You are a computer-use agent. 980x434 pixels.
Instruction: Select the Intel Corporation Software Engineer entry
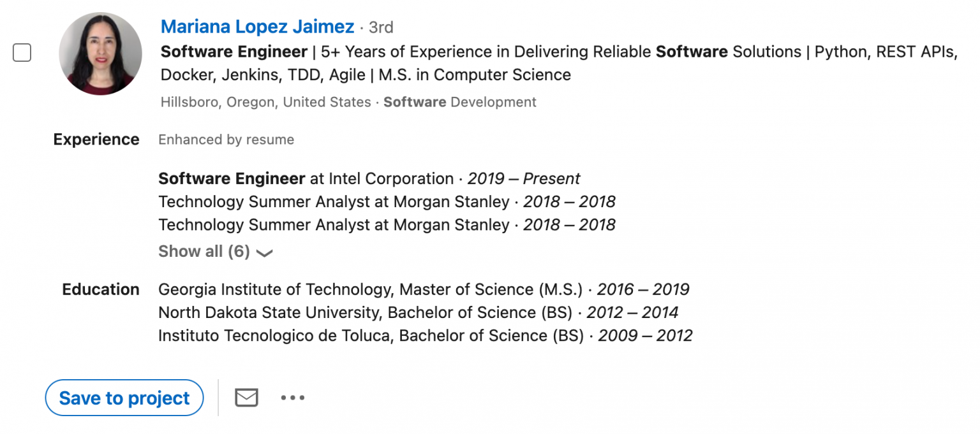tap(369, 178)
